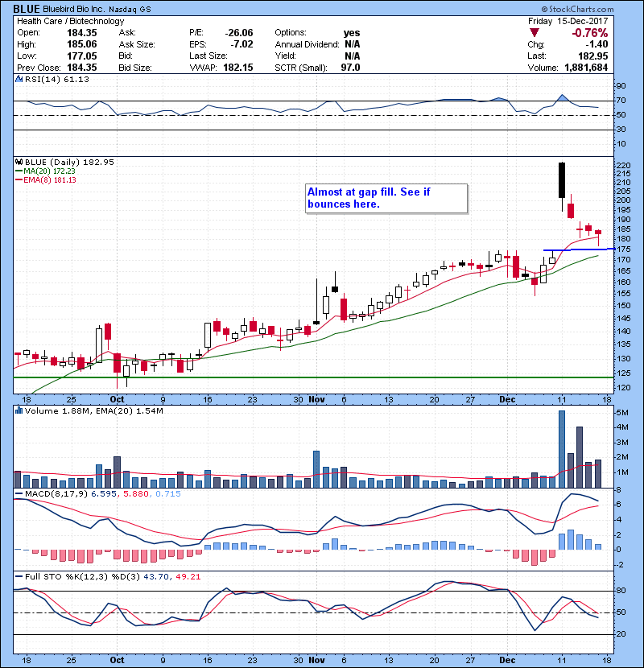
Task: Click the Options value yes
Action: tap(352, 33)
